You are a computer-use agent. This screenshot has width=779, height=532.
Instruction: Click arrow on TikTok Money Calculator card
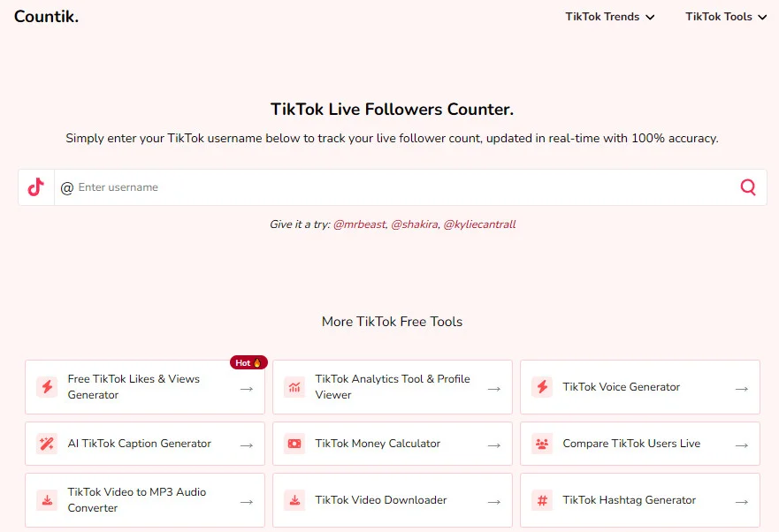pyautogui.click(x=494, y=445)
